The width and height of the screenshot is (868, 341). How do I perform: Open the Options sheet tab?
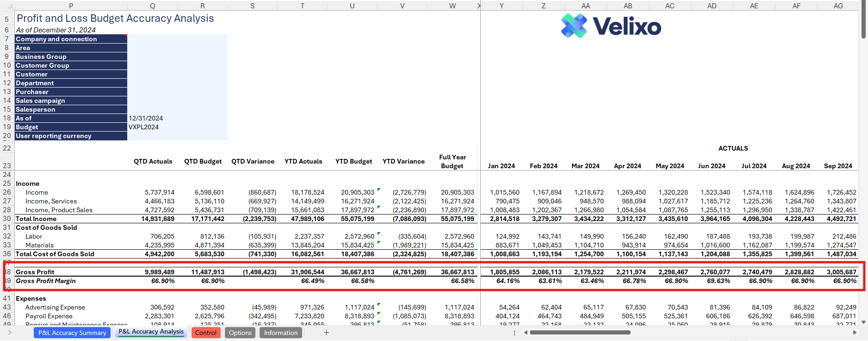tap(240, 333)
